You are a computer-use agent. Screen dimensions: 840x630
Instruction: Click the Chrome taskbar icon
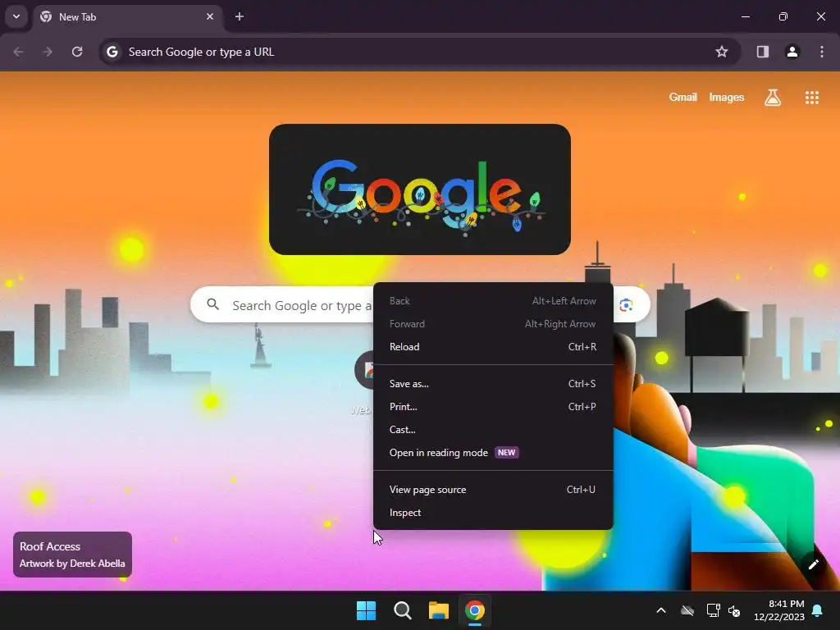click(x=475, y=610)
